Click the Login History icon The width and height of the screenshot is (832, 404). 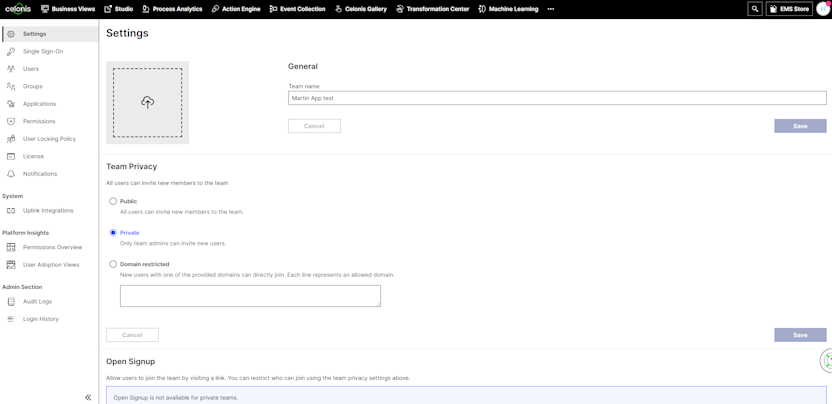pyautogui.click(x=11, y=319)
